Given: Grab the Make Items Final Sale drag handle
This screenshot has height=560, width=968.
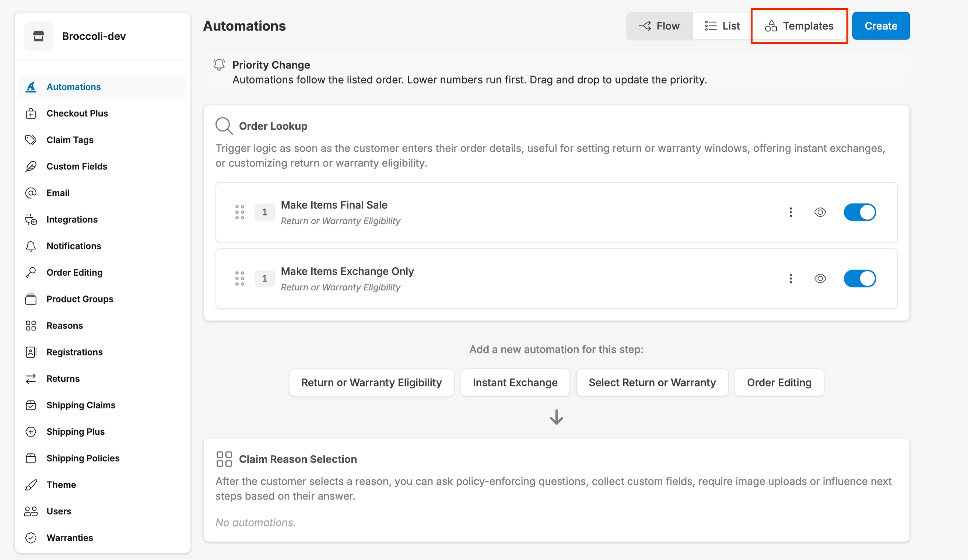Looking at the screenshot, I should point(240,212).
